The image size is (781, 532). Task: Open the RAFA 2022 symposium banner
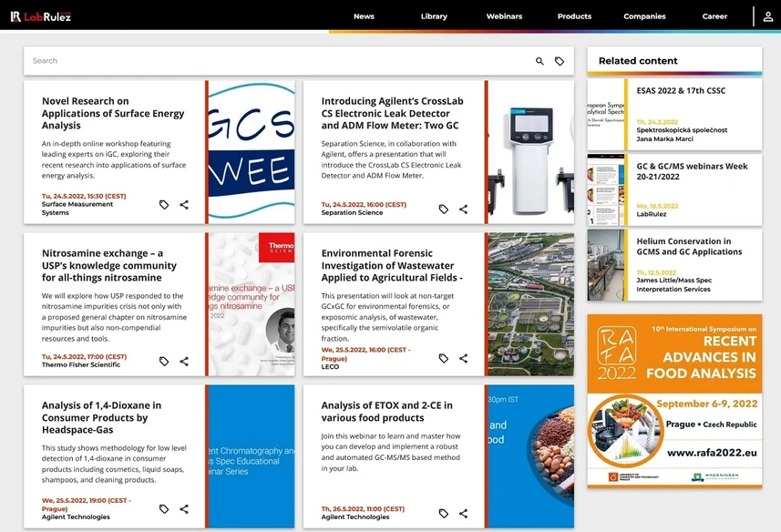674,401
